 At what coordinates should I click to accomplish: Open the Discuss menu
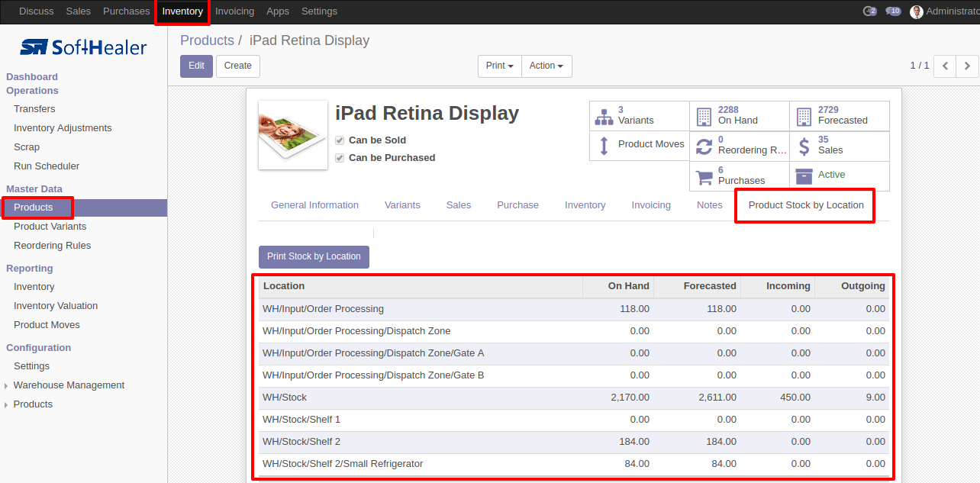tap(37, 11)
